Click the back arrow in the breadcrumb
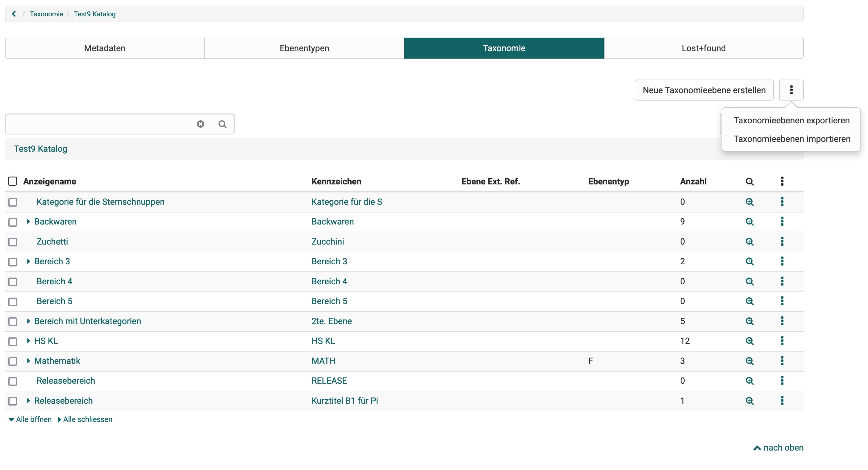Viewport: 868px width, 470px height. (x=14, y=14)
